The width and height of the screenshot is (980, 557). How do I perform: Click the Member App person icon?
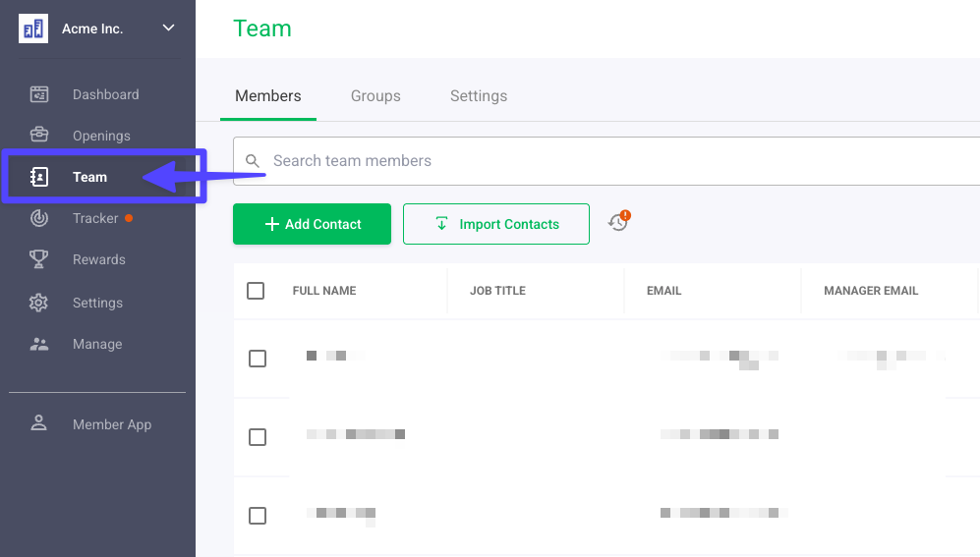click(x=39, y=424)
